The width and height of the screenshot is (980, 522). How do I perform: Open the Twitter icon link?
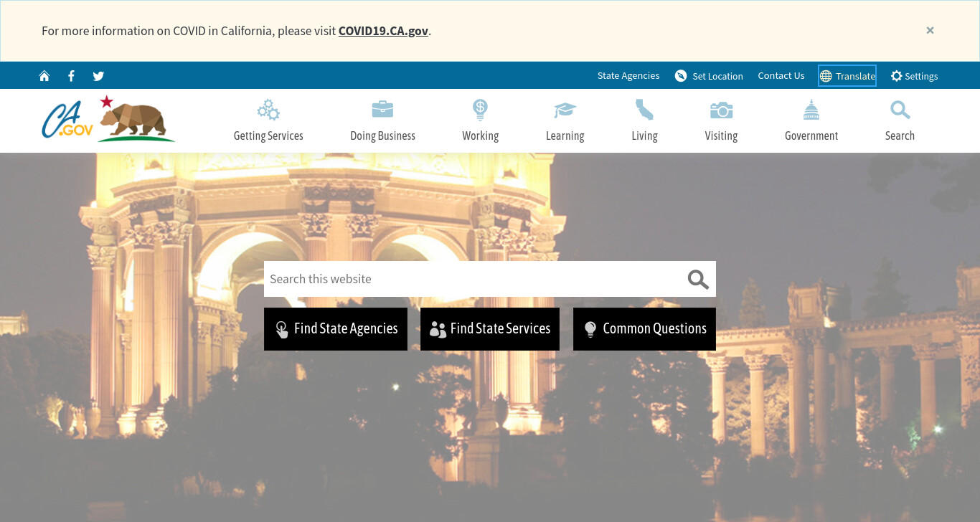click(x=98, y=76)
